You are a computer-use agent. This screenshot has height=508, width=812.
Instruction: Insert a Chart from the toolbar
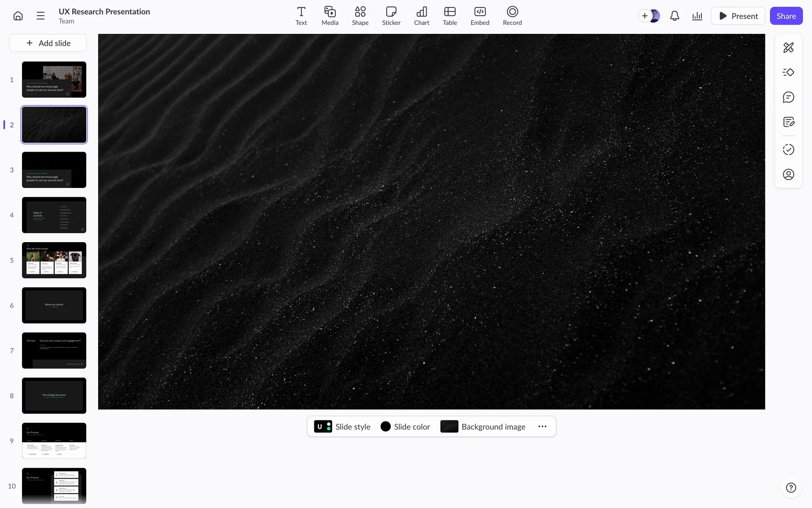coord(421,16)
